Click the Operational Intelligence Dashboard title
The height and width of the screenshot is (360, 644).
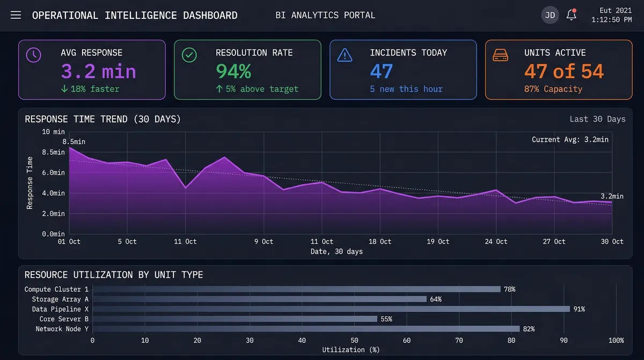pyautogui.click(x=135, y=15)
